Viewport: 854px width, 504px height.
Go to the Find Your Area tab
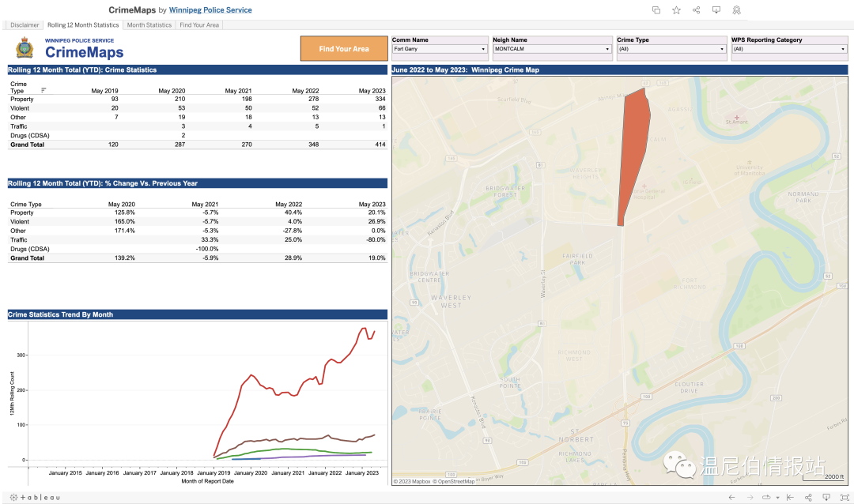pos(199,25)
